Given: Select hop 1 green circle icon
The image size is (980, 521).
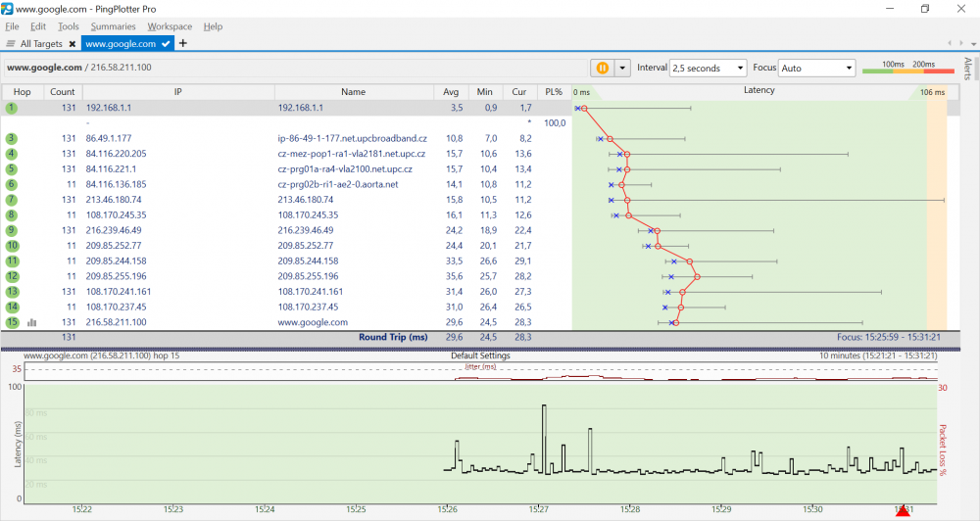Looking at the screenshot, I should pos(11,108).
